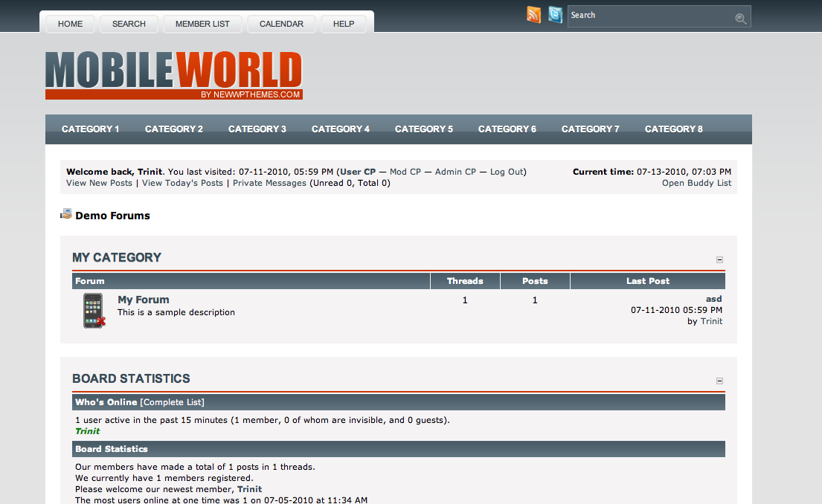Select Category 8 in navigation bar
822x504 pixels.
click(x=673, y=129)
